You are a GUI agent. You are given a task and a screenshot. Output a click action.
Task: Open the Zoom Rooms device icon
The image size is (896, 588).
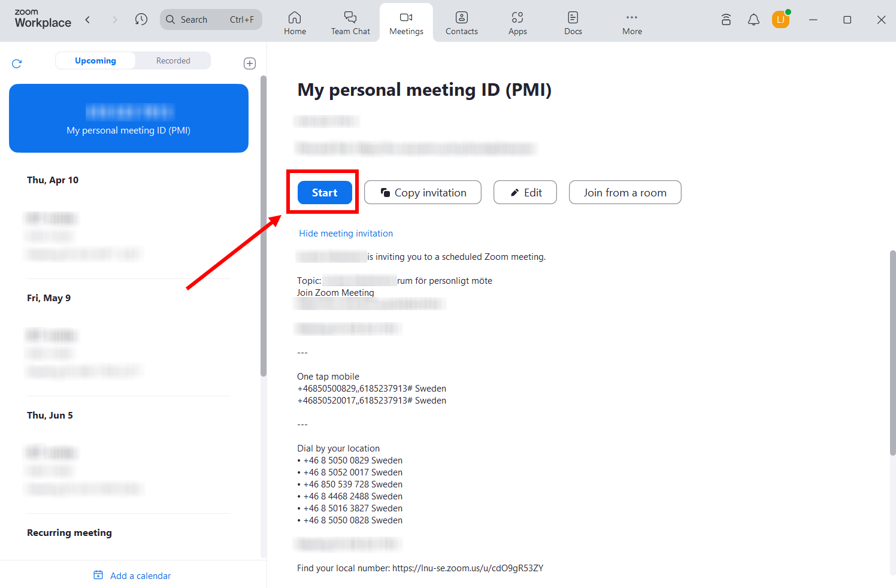coord(726,20)
